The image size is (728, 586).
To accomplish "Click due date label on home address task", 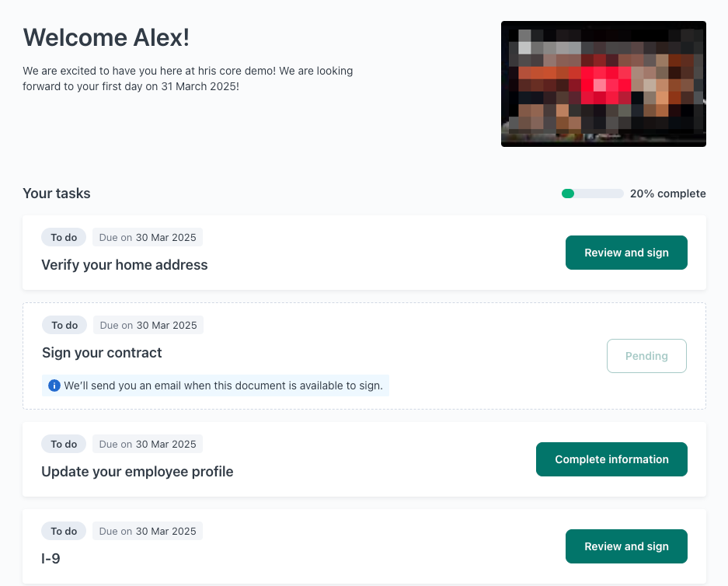I will pos(148,237).
